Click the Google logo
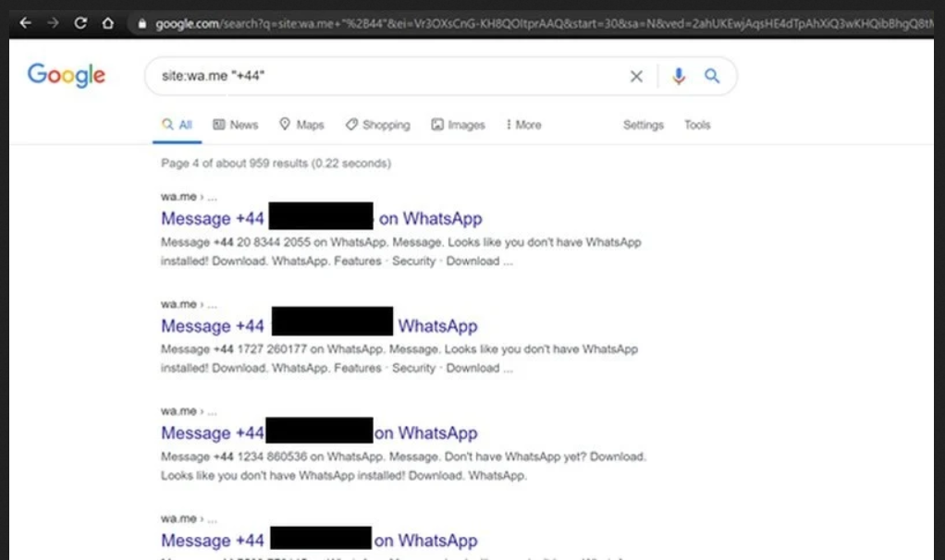Screen dimensions: 945x560 (x=67, y=75)
